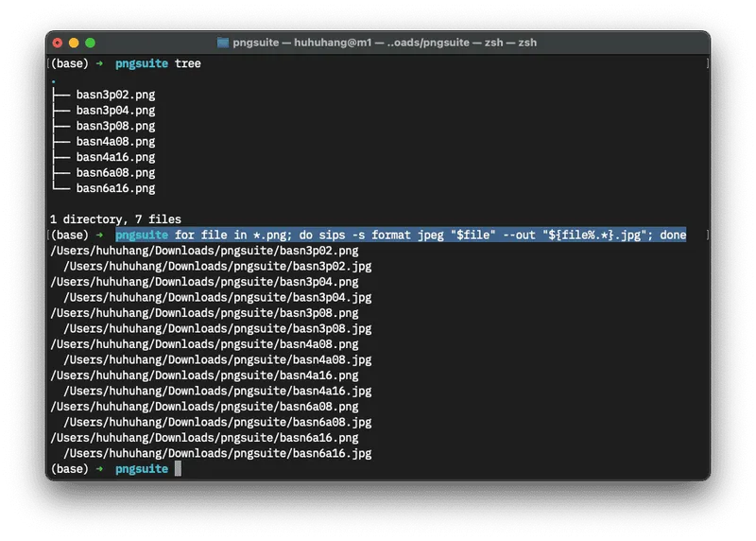Maximize the terminal using the green button
Image resolution: width=756 pixels, height=541 pixels.
pyautogui.click(x=90, y=43)
